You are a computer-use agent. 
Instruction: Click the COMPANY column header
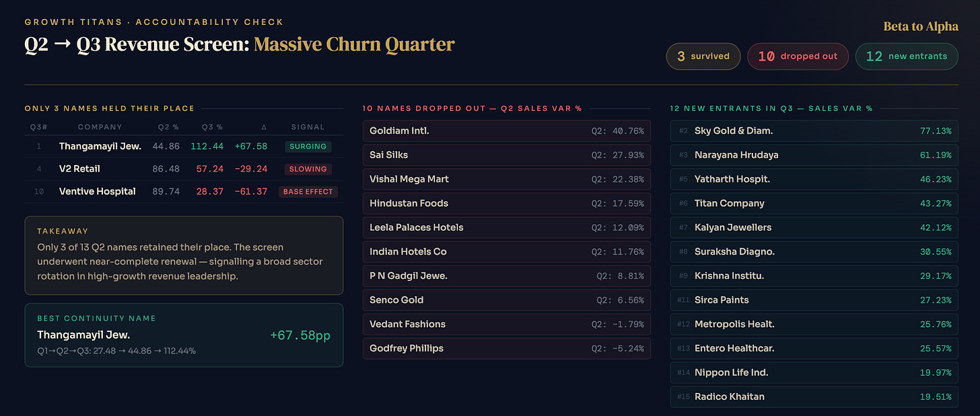pos(100,127)
